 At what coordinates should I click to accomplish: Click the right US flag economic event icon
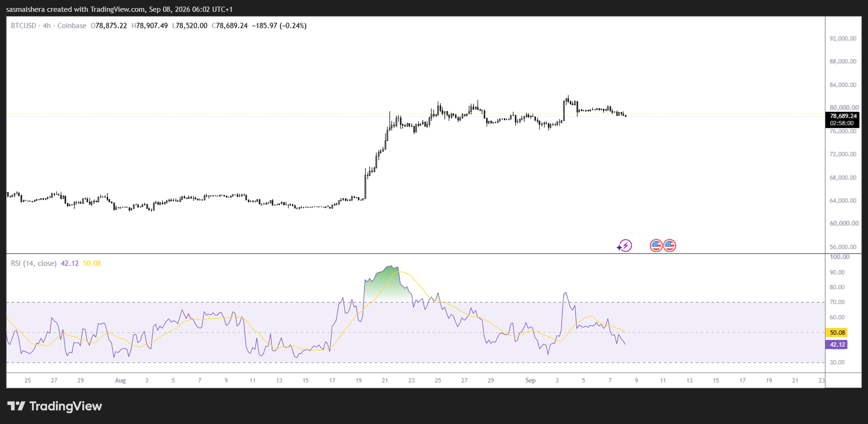click(669, 246)
